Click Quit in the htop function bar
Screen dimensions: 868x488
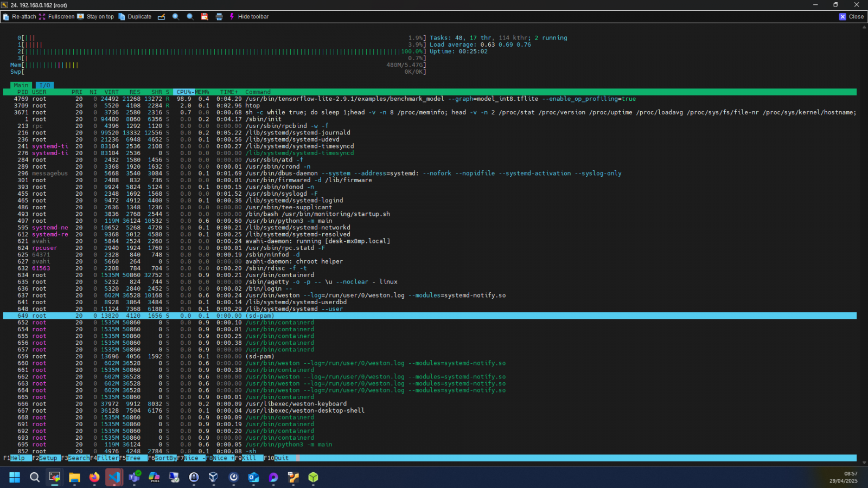(x=281, y=458)
